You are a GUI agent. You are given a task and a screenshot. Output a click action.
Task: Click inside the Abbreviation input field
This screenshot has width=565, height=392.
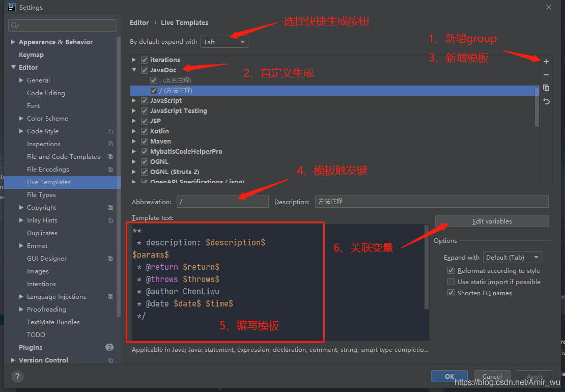(222, 202)
